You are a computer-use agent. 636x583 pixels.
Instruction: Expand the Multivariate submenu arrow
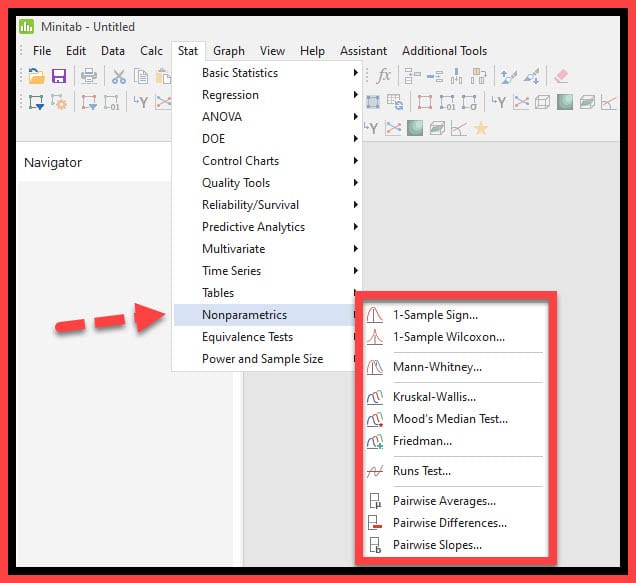pyautogui.click(x=356, y=249)
